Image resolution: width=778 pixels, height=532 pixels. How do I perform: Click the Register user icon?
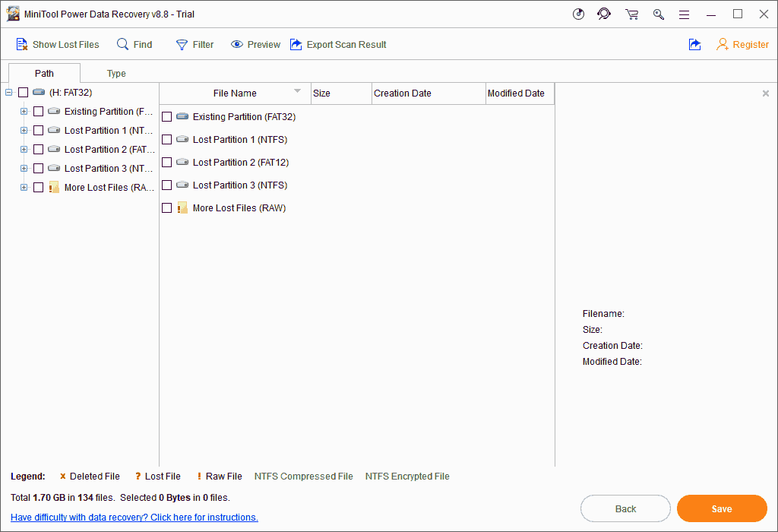coord(723,45)
